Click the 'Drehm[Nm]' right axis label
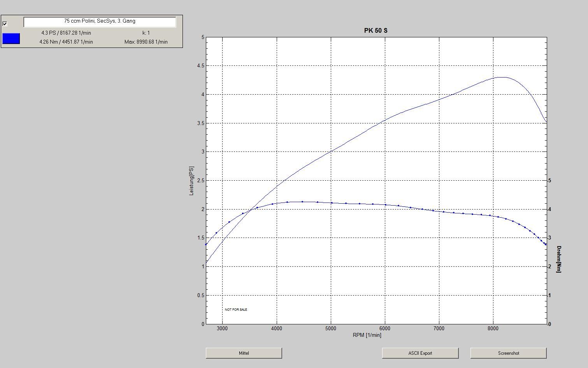588x368 pixels. click(x=559, y=259)
